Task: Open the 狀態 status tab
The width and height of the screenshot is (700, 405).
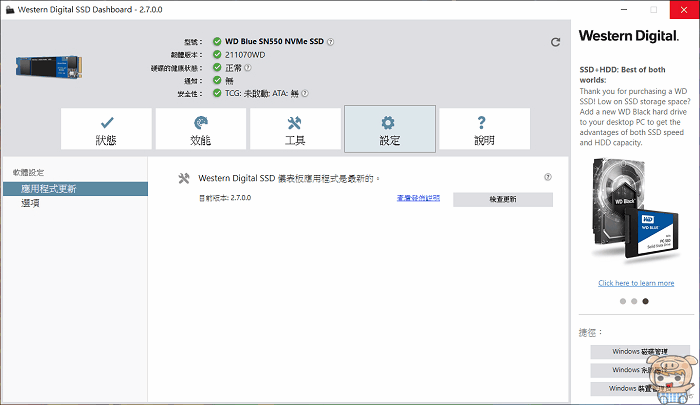Action: point(106,129)
